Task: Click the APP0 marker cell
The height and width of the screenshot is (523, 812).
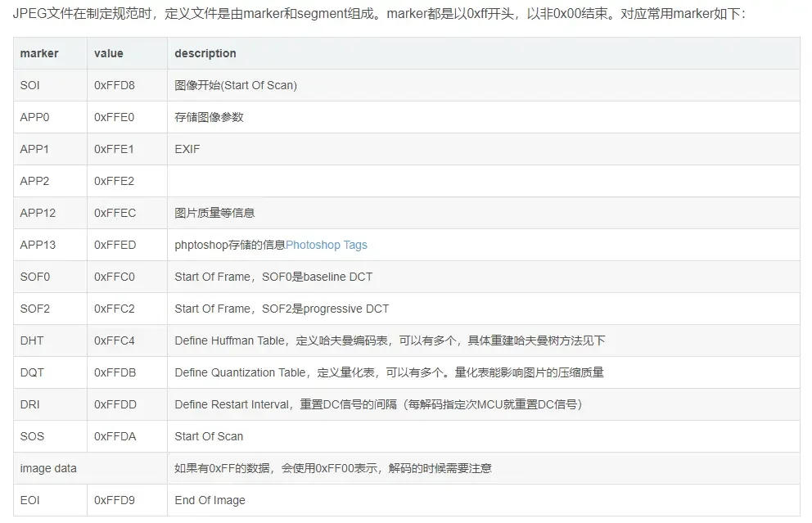Action: pos(50,118)
